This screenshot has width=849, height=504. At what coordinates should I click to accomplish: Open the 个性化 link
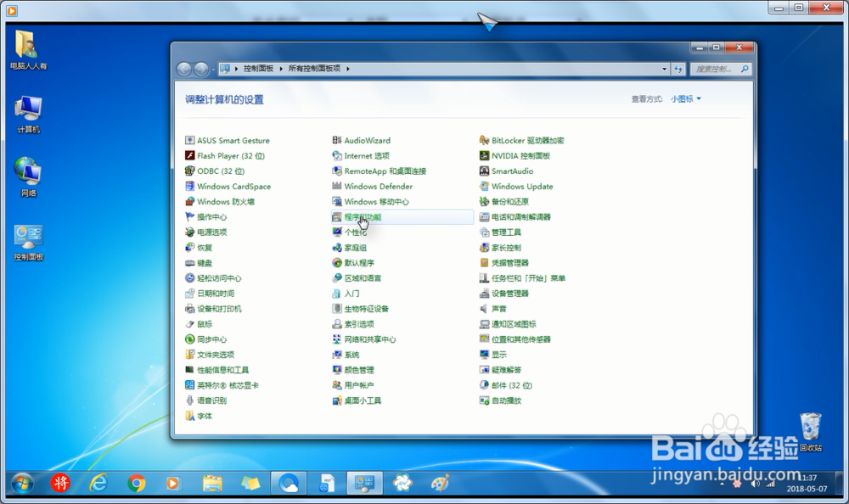click(x=356, y=232)
